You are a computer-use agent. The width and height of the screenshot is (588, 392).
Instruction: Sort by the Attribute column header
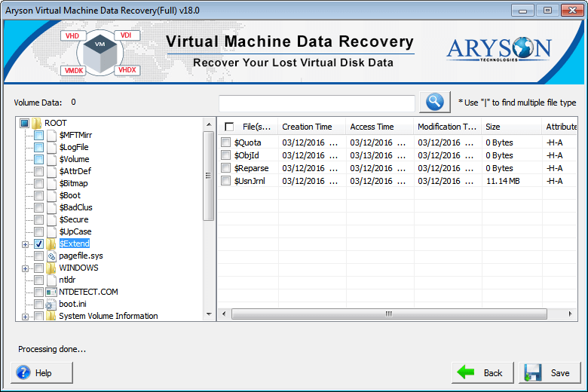coord(559,127)
